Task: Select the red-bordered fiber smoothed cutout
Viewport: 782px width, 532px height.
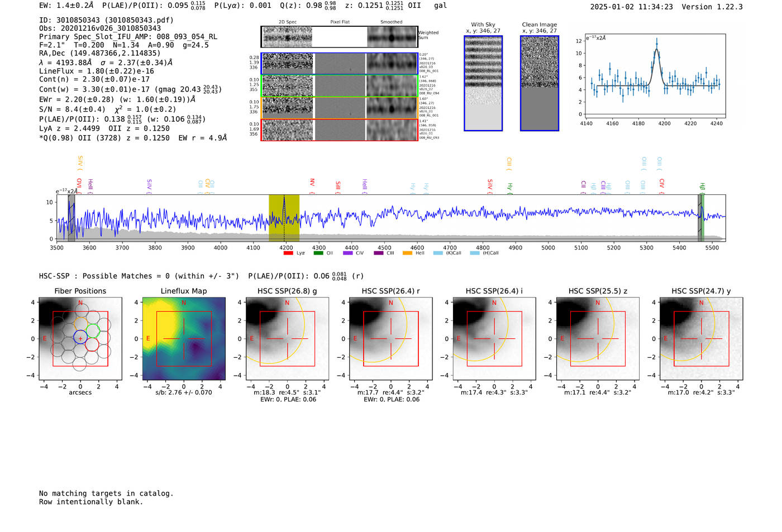Action: (x=392, y=130)
